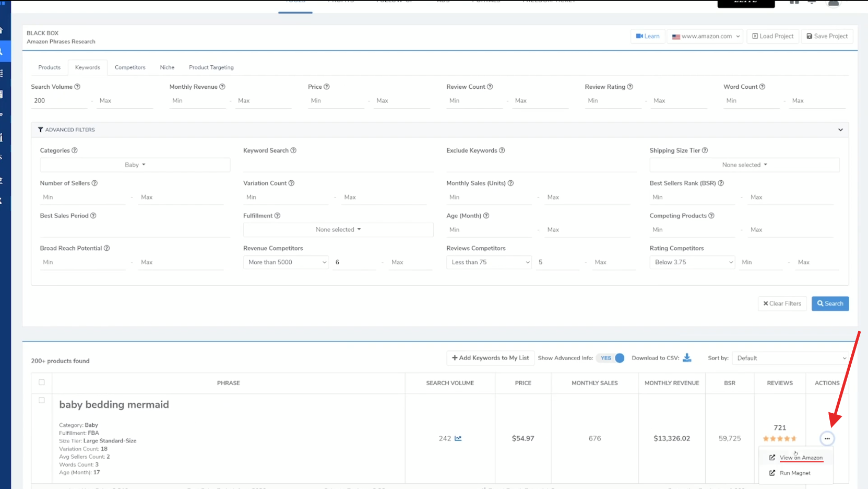Open the Revenue Competitors dropdown

(286, 262)
